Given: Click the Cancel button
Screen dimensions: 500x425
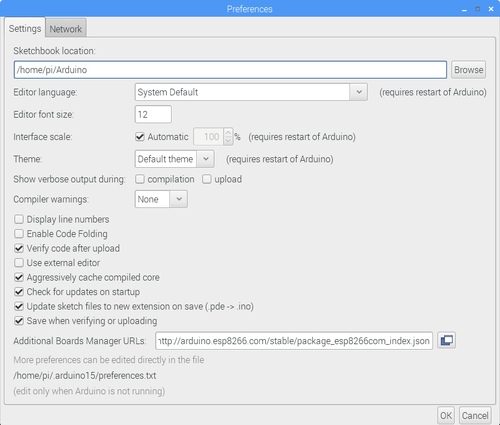Looking at the screenshot, I should coord(475,415).
